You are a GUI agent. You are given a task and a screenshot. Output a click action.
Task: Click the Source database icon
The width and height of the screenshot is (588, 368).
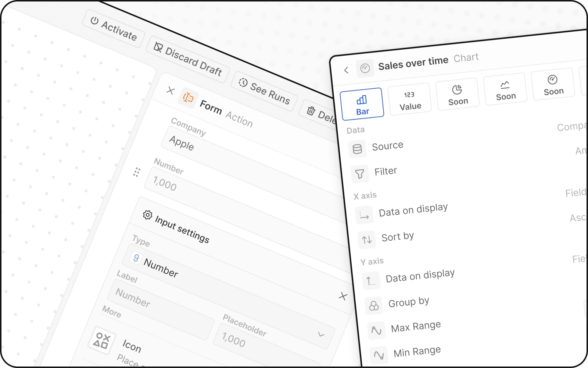pyautogui.click(x=357, y=149)
